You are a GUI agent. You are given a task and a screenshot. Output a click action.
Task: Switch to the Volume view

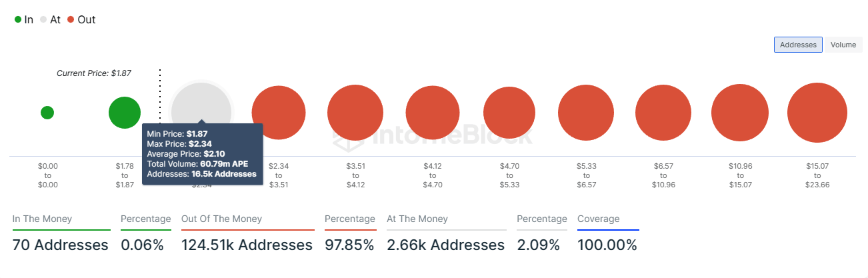coord(843,45)
